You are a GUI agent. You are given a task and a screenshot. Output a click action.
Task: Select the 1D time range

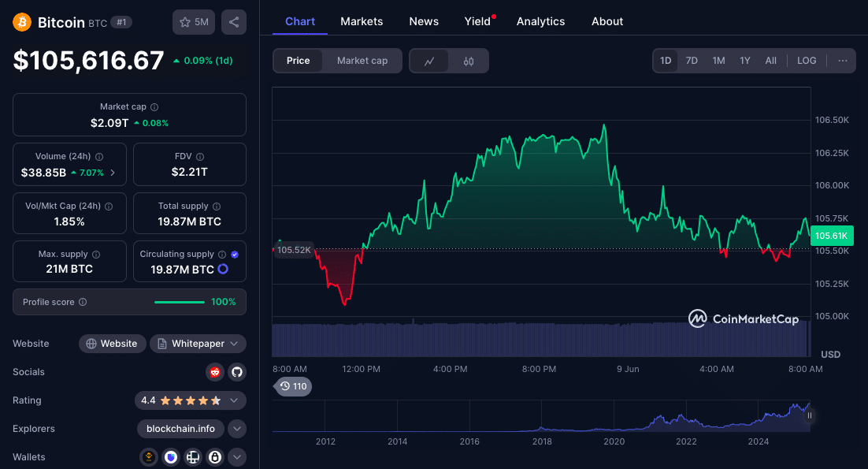pyautogui.click(x=666, y=61)
